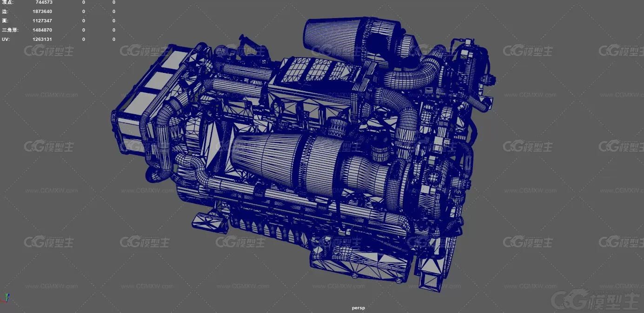Click the UV heads-up label
Viewport: 644px width, 313px height.
[x=6, y=39]
